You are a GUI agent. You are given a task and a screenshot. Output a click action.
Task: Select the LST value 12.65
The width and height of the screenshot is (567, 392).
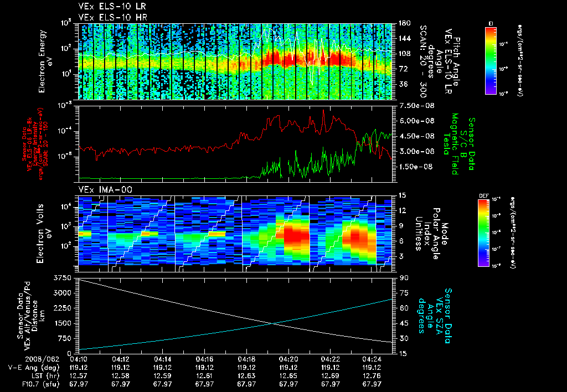(288, 376)
